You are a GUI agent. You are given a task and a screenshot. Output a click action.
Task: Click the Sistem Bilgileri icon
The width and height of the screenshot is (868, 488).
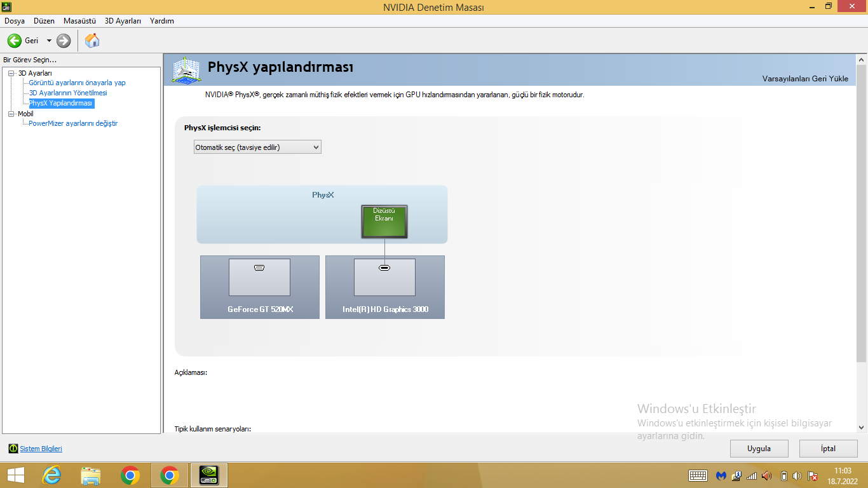tap(13, 449)
